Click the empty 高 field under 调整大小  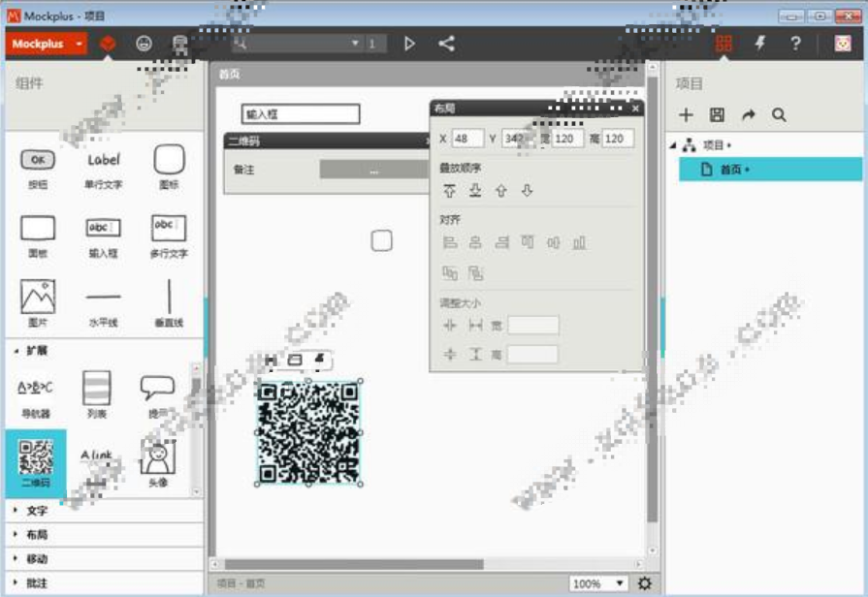tap(532, 354)
